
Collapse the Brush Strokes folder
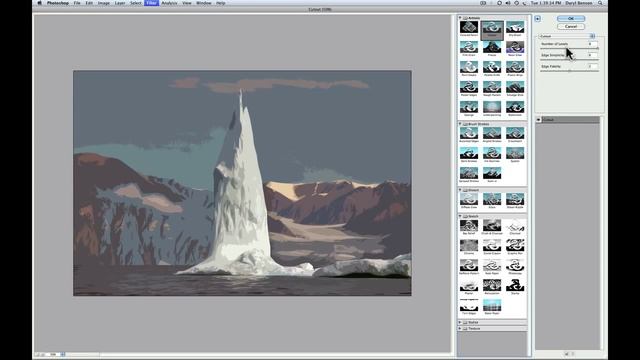[x=460, y=124]
